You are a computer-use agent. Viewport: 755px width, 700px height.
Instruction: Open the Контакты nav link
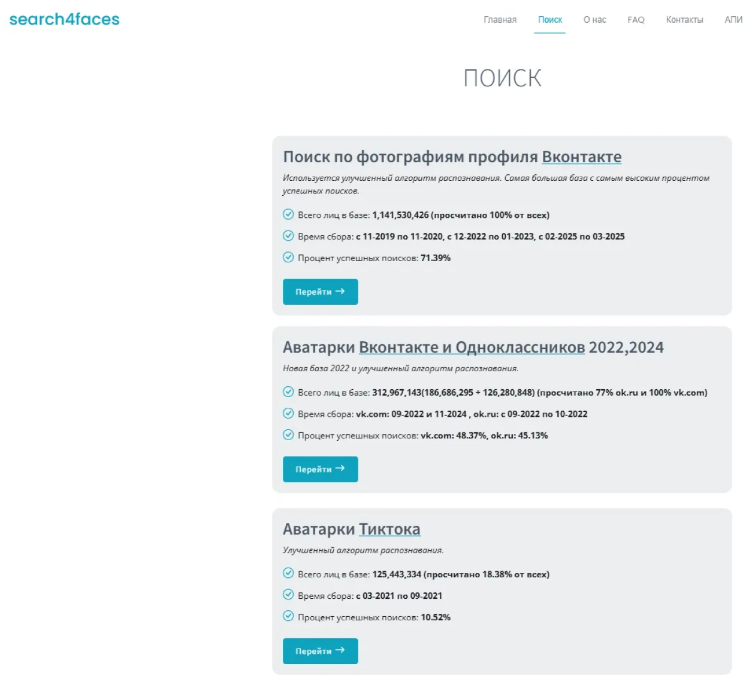click(x=684, y=20)
